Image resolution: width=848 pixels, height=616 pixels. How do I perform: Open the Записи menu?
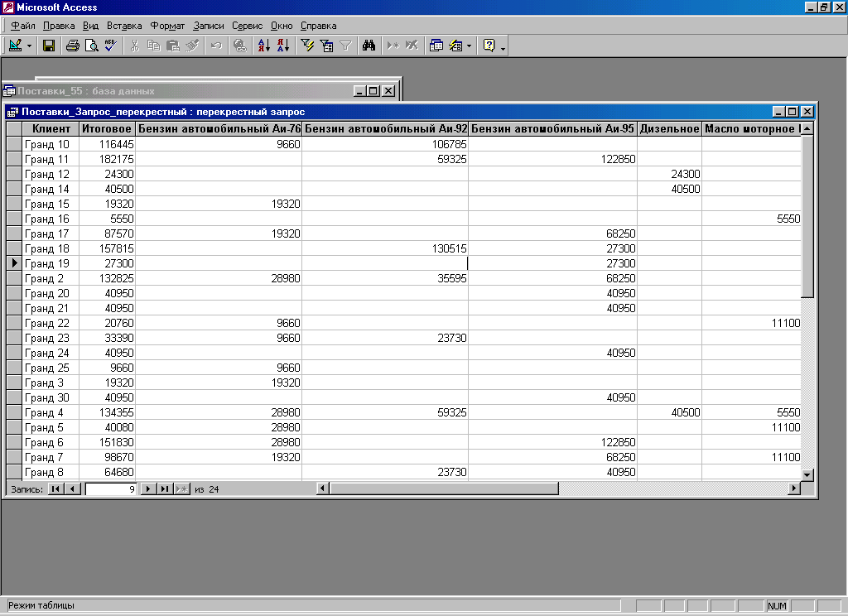208,26
